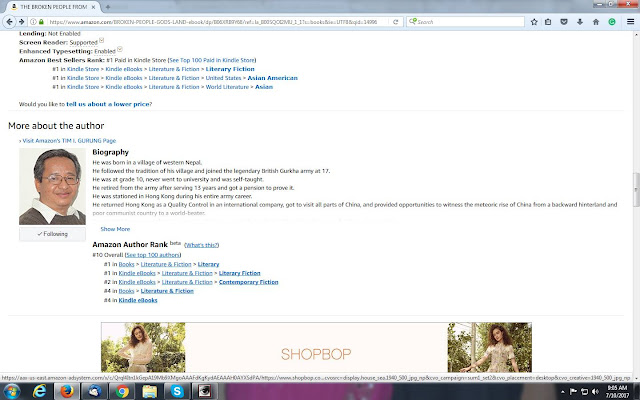Open File Explorer folder taskbar icon

150,392
